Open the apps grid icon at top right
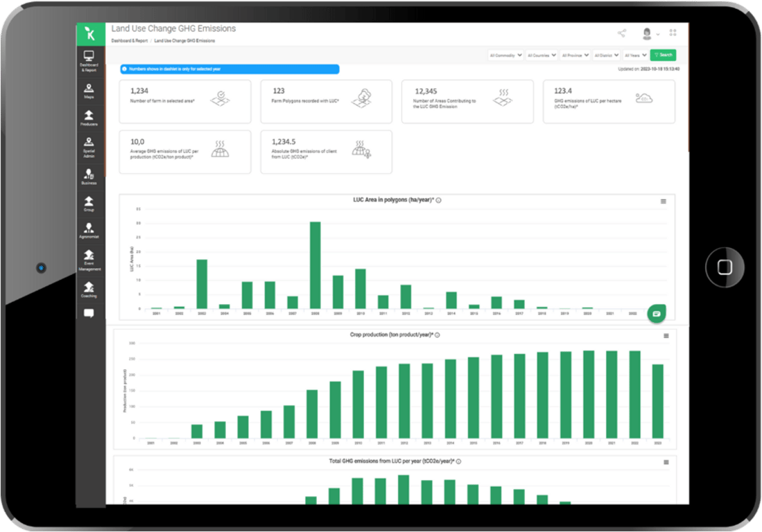 [x=673, y=33]
